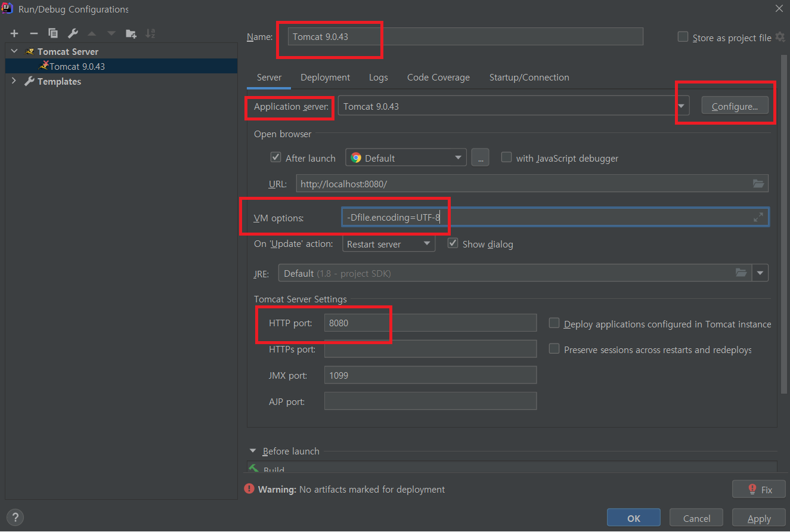Remove configuration with minus icon
This screenshot has height=532, width=790.
pyautogui.click(x=34, y=33)
